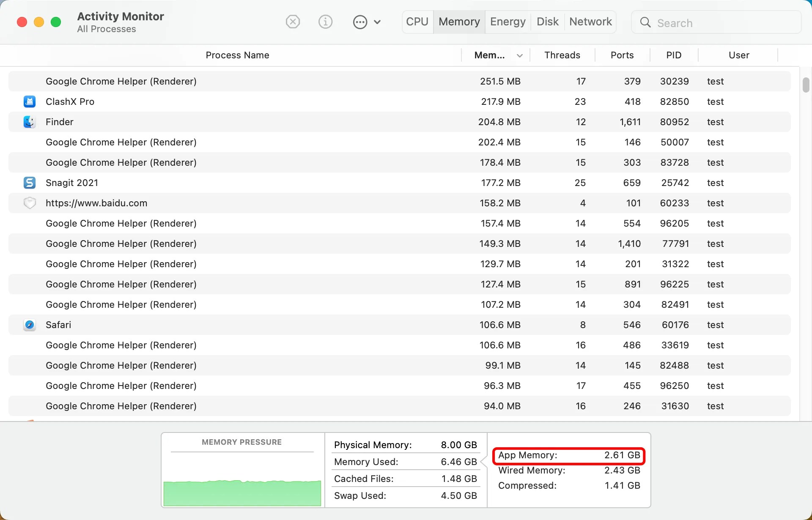This screenshot has height=520, width=812.
Task: Click into the Search field
Action: point(723,23)
